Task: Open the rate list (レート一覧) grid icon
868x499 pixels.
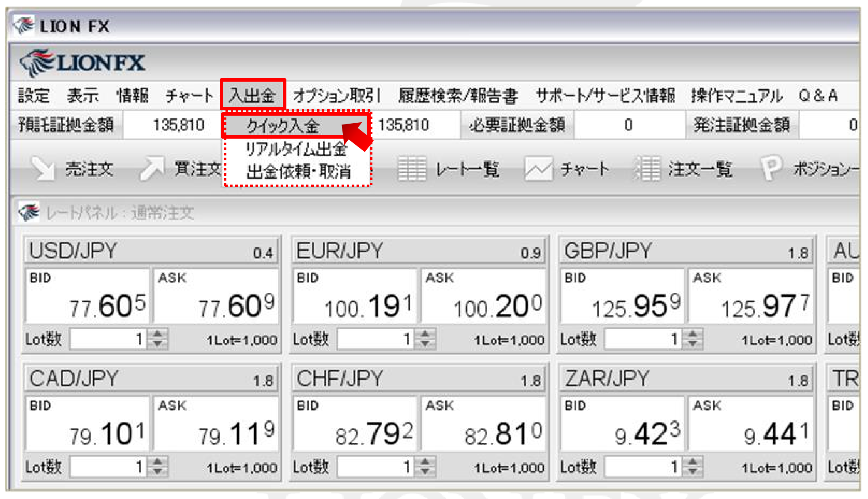Action: point(412,169)
